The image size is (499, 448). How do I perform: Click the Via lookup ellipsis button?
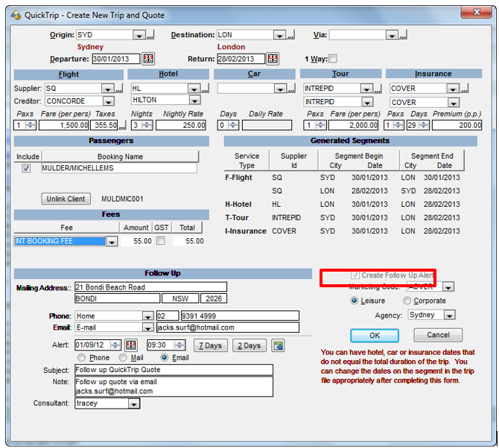click(403, 35)
